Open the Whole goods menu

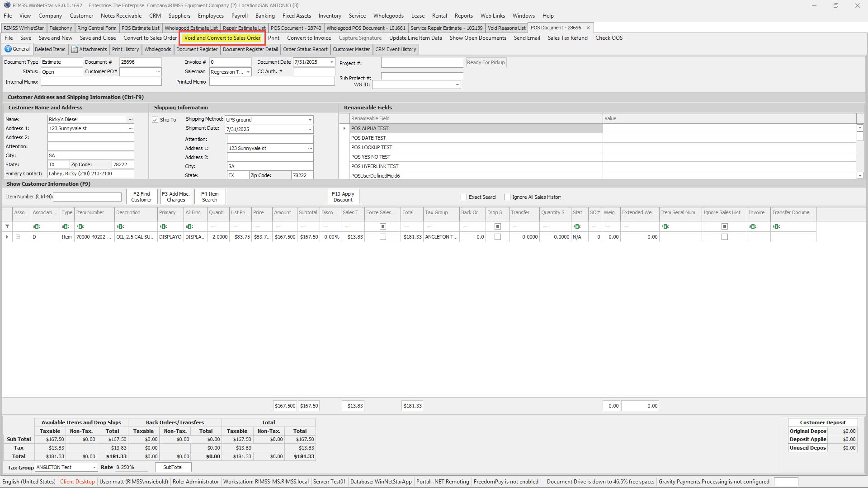coord(388,15)
